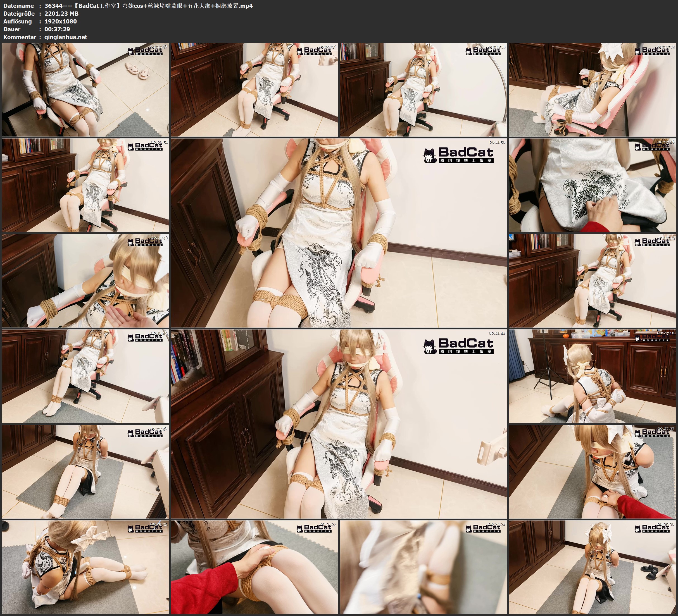The width and height of the screenshot is (678, 616).
Task: Open the thumbnail timestamped 00:01:58
Action: coord(85,90)
